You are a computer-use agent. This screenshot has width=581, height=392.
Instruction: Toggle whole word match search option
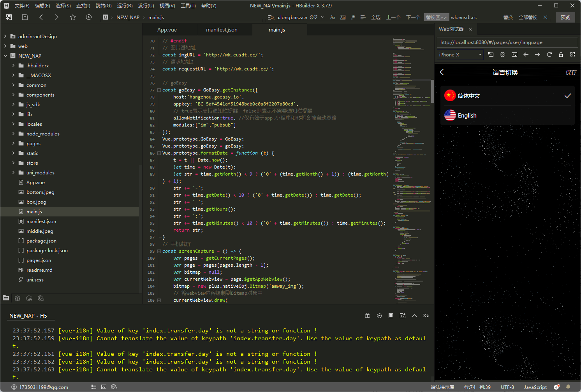coord(343,17)
